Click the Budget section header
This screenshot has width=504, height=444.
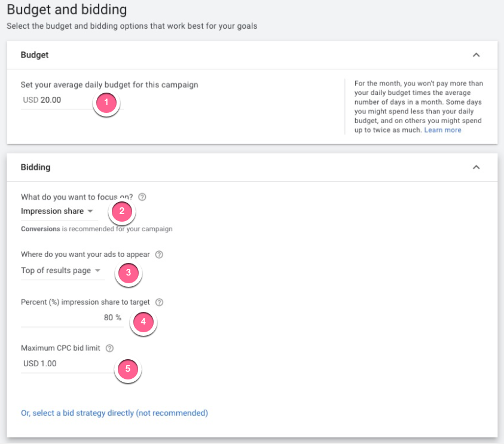point(35,55)
